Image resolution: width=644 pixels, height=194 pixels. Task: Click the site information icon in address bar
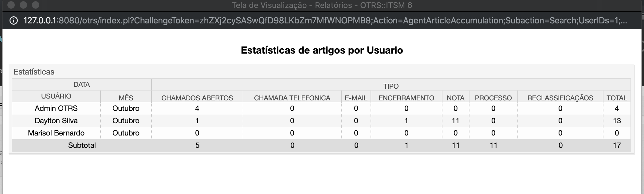[x=13, y=21]
